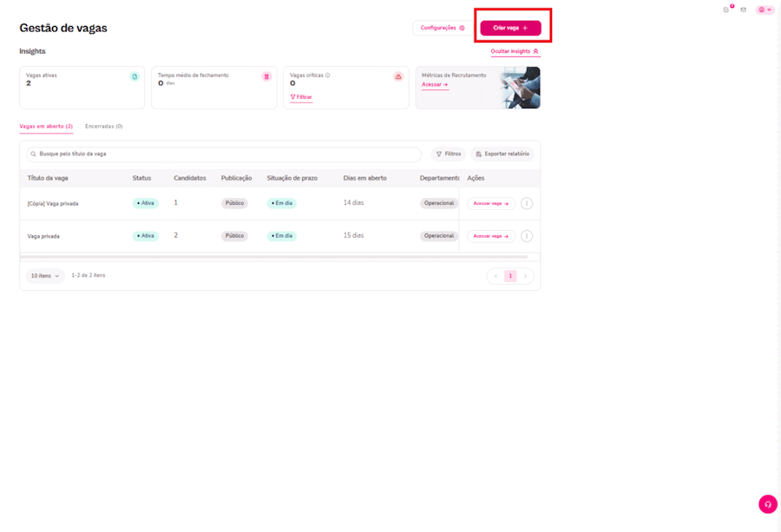
Task: Click Acessar link under Métricas de Recrutamento
Action: tap(434, 84)
